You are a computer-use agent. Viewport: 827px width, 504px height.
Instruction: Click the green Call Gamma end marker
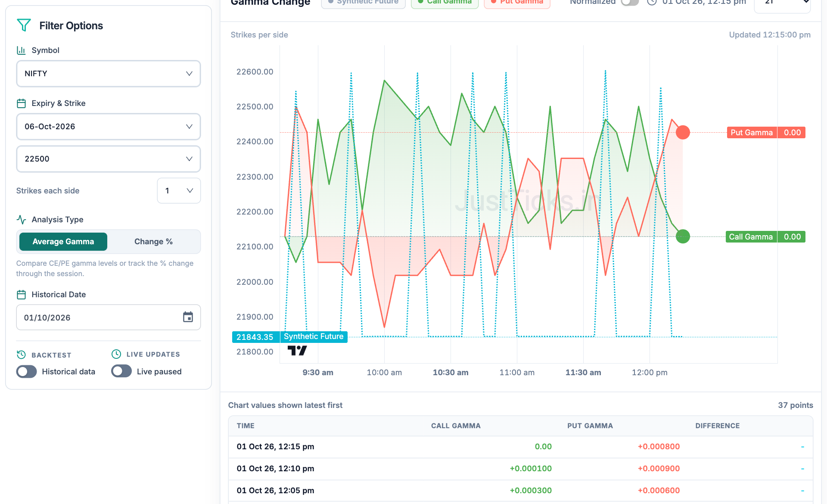683,236
